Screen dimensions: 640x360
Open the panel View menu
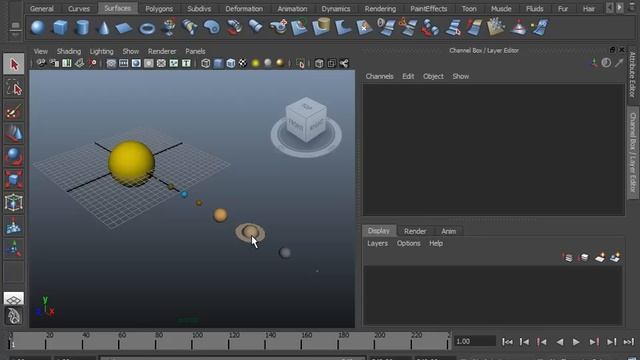tap(40, 51)
